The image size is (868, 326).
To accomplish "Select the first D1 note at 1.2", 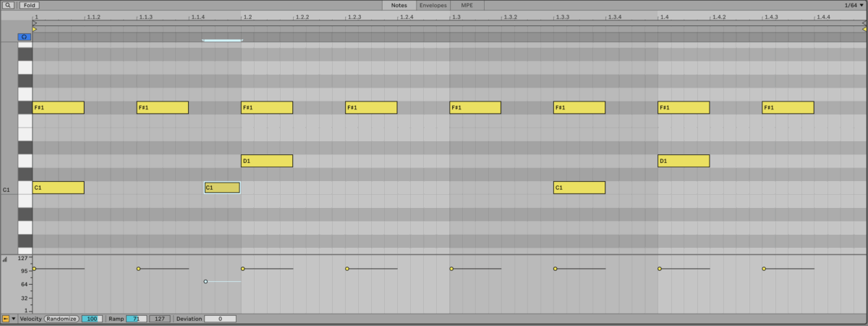I will coord(266,161).
